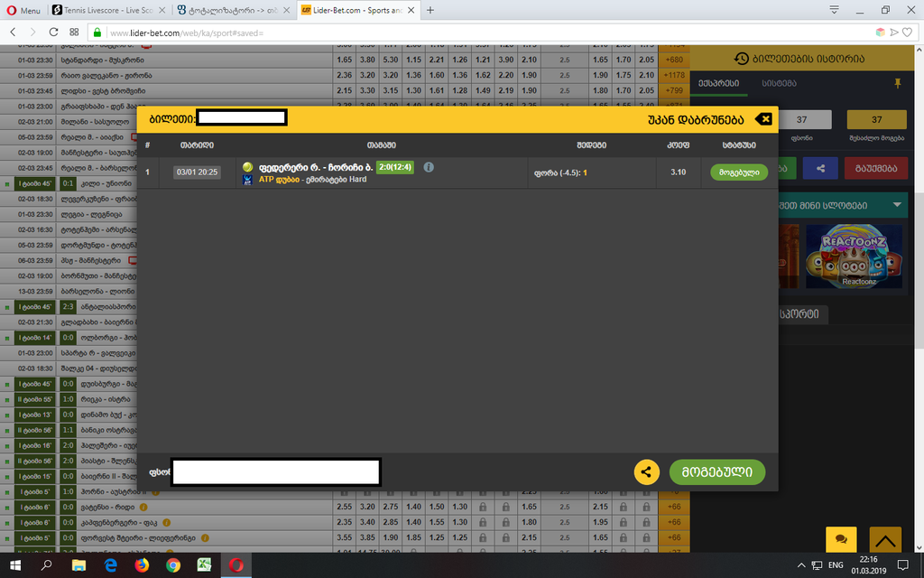The image size is (924, 578).
Task: Click the red გაუქმება cancel button
Action: 875,168
